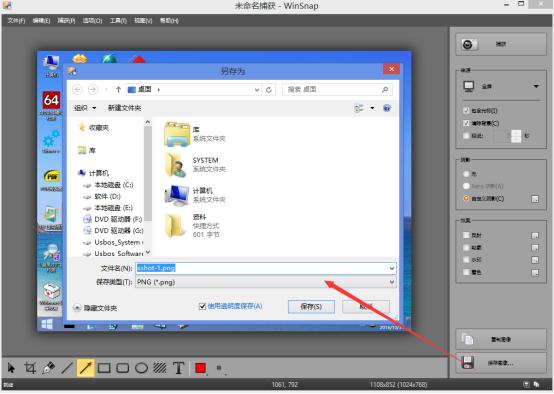Toggle the Clear background checkbox
This screenshot has height=394, width=554.
coord(466,123)
